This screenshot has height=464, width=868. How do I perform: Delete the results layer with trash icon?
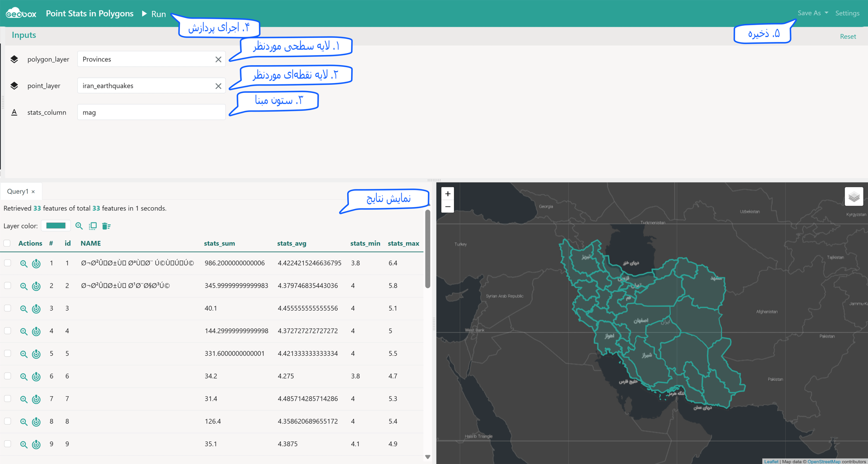(106, 226)
